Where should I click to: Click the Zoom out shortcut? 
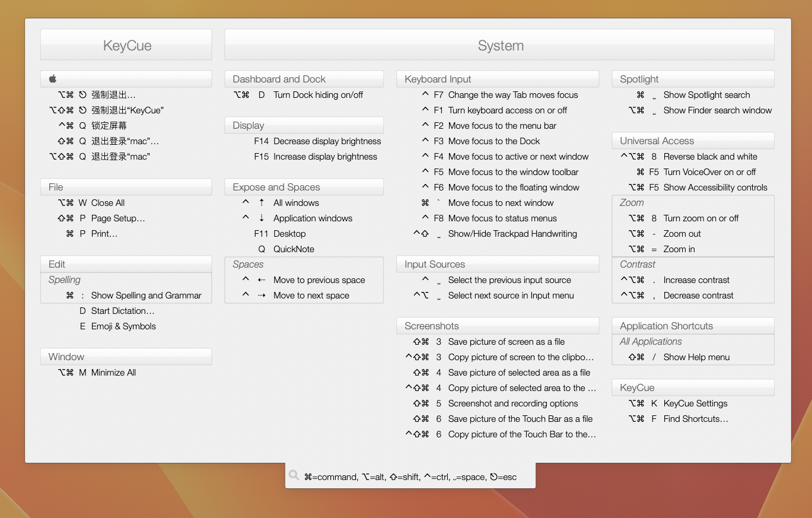click(x=693, y=234)
